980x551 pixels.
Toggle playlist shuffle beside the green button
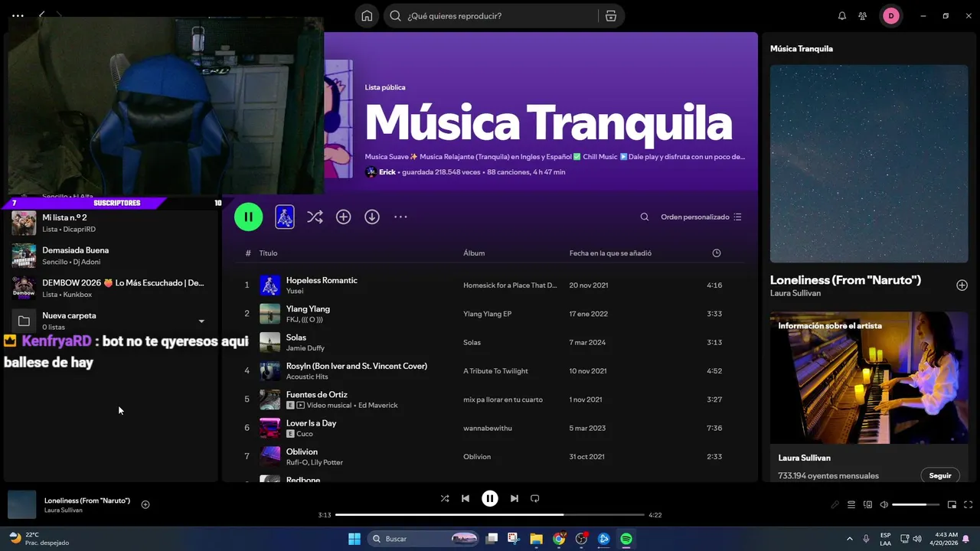pyautogui.click(x=315, y=217)
